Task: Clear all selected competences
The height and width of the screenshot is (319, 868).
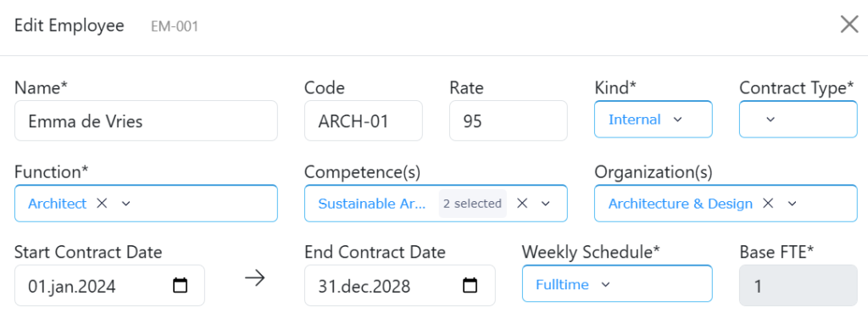Action: (x=521, y=204)
